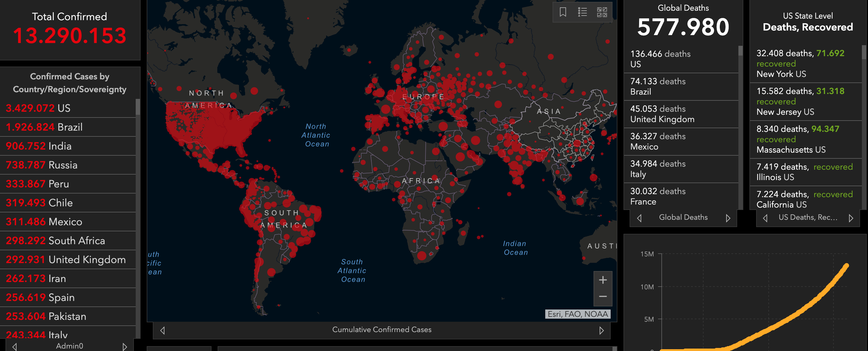Click the Esri, FAO, NOAA attribution
The height and width of the screenshot is (351, 868).
pos(578,314)
